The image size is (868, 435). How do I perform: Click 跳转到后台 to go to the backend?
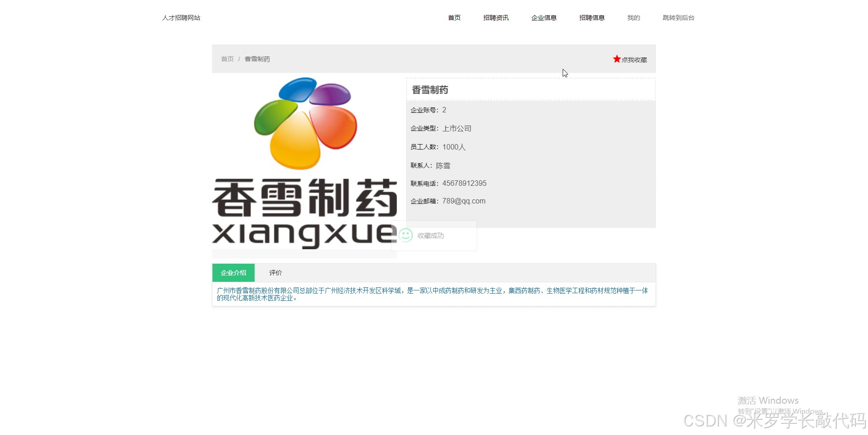(x=678, y=18)
